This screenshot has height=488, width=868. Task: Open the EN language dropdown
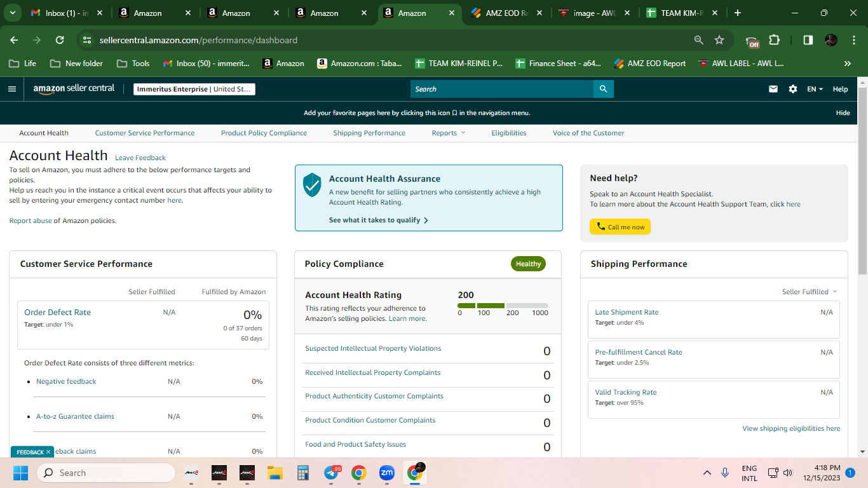point(815,89)
